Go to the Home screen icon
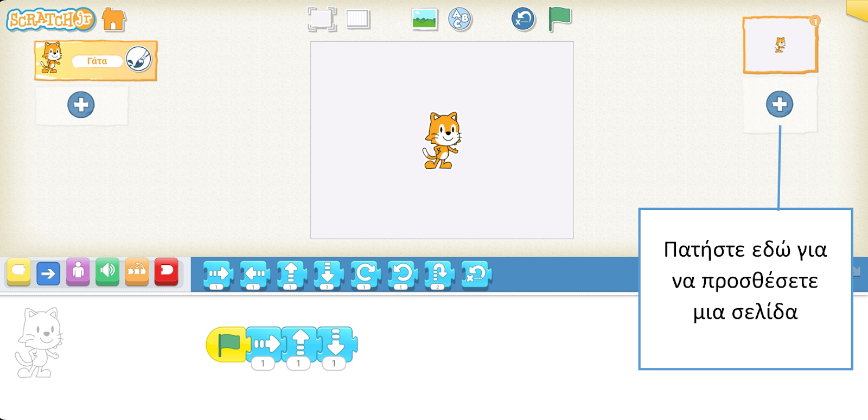 point(113,20)
